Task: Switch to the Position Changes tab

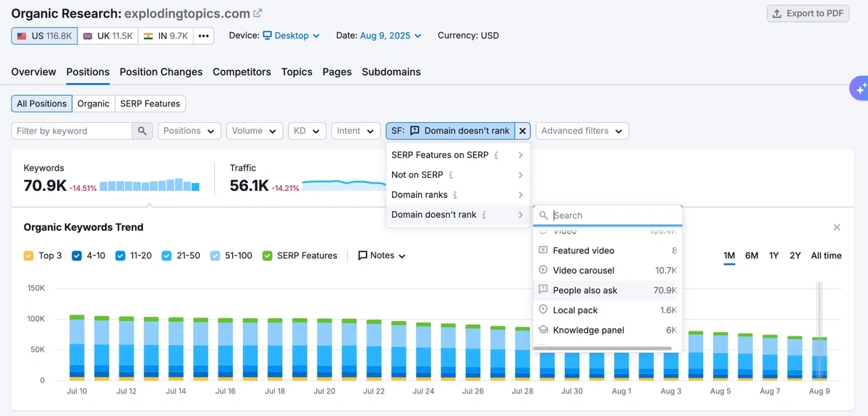Action: pos(161,72)
